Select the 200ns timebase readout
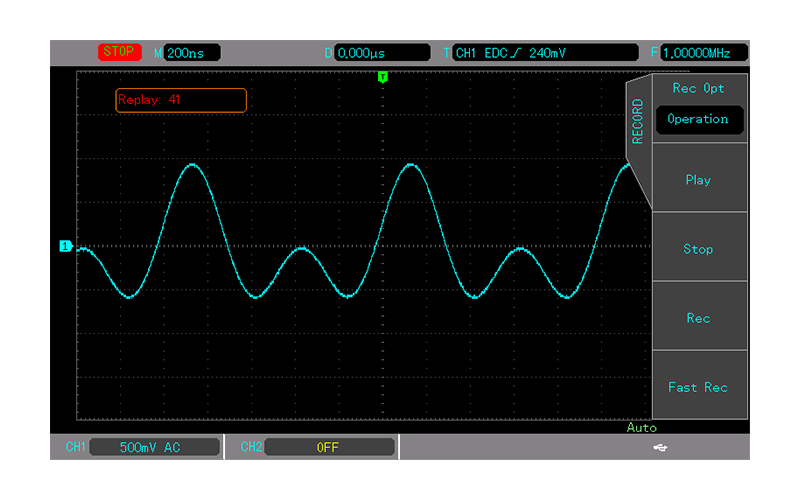This screenshot has width=800, height=500. [191, 53]
